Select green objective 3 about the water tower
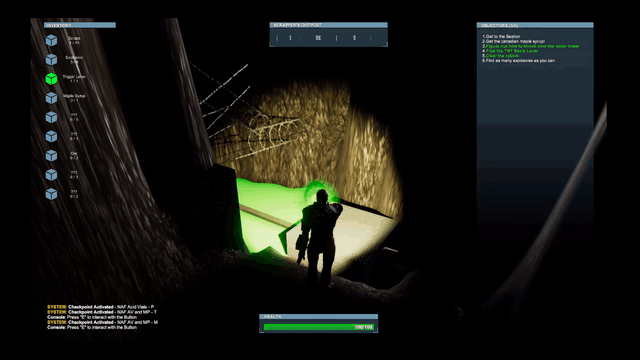Image resolution: width=640 pixels, height=360 pixels. (x=531, y=46)
